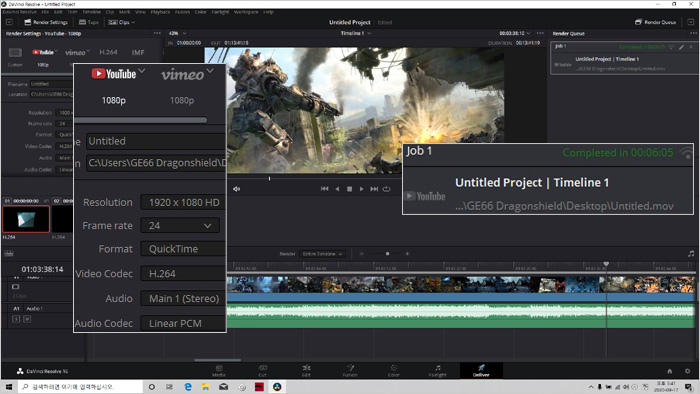
Task: Adjust the timeline zoom slider handle
Action: pos(387,253)
